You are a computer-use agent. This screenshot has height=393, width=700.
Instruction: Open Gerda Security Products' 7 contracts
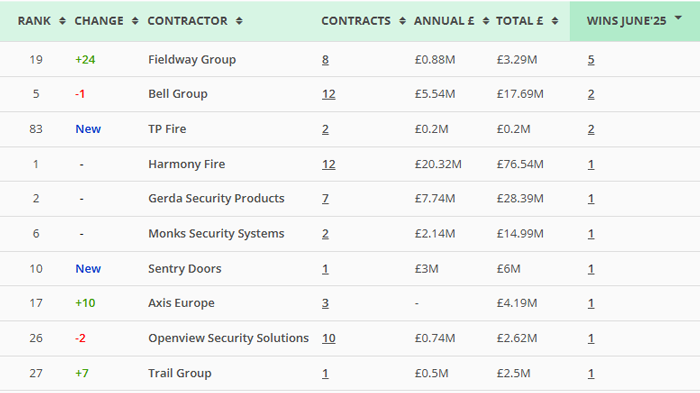[325, 199]
